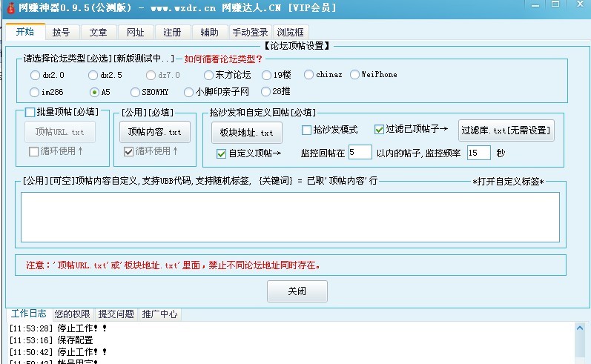The image size is (591, 364).
Task: Toggle the 抢沙发模式 checkbox
Action: coord(306,130)
